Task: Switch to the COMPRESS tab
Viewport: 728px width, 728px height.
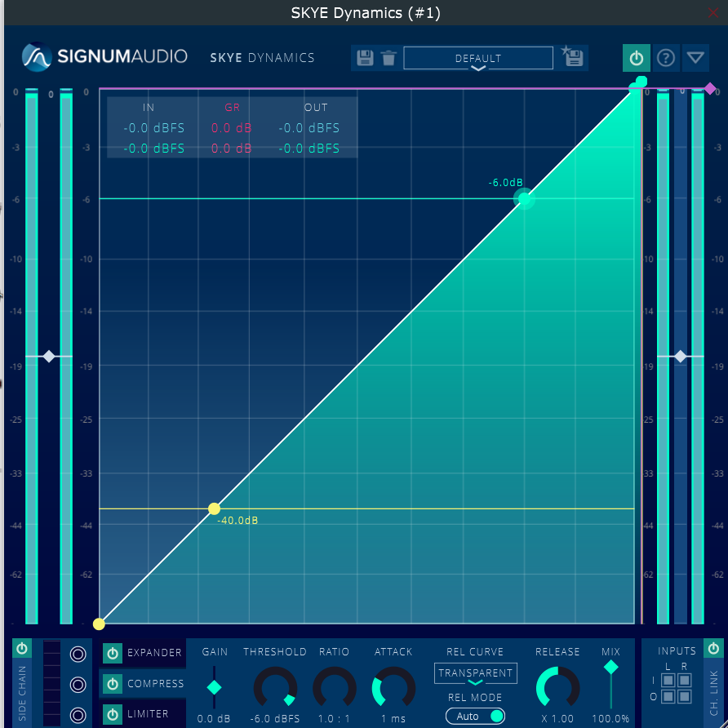Action: (x=156, y=684)
